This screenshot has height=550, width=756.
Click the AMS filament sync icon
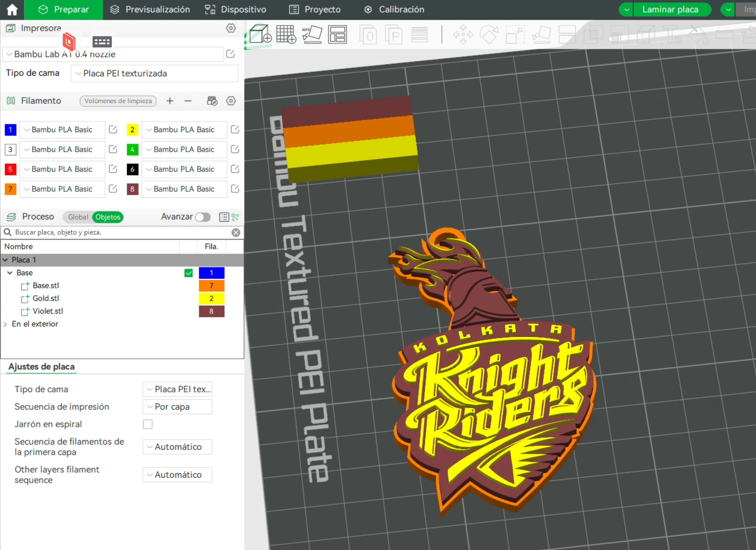point(212,101)
